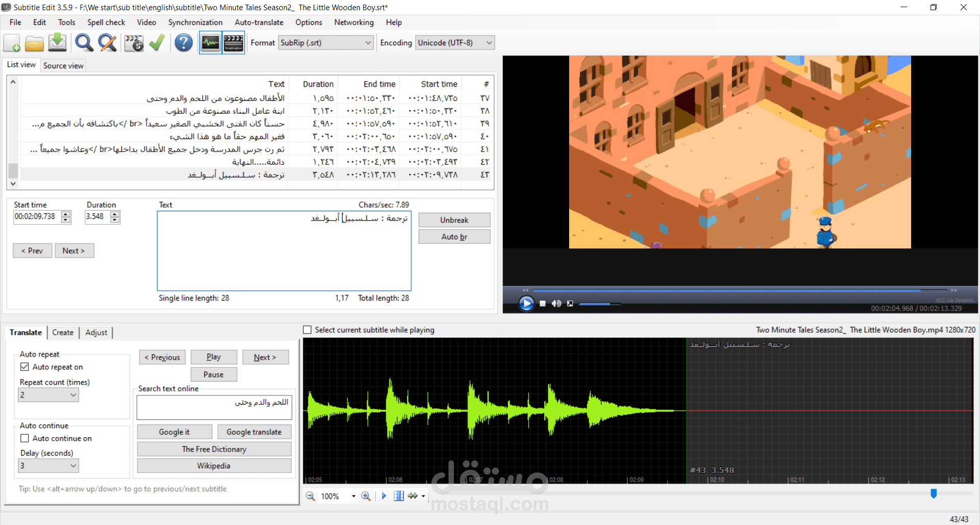Switch to the Source view tab
This screenshot has width=980, height=525.
coord(63,65)
